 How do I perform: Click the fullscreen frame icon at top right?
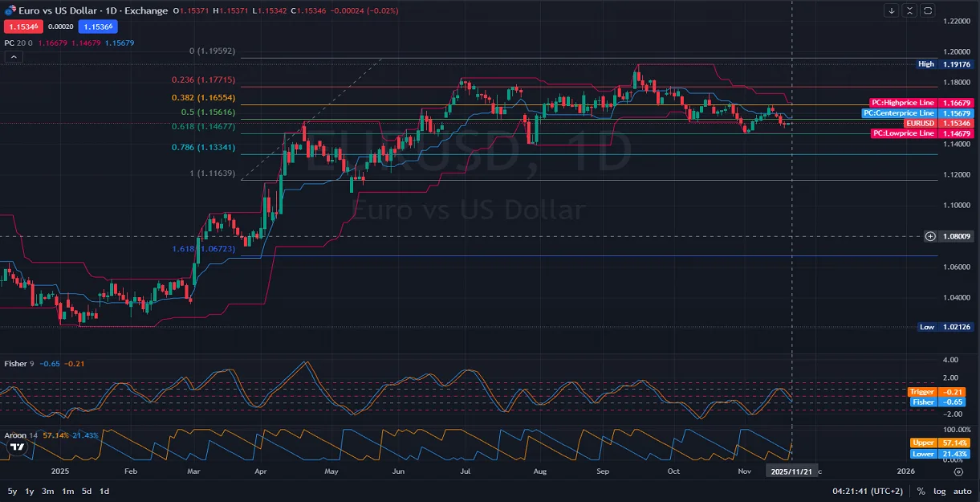928,10
